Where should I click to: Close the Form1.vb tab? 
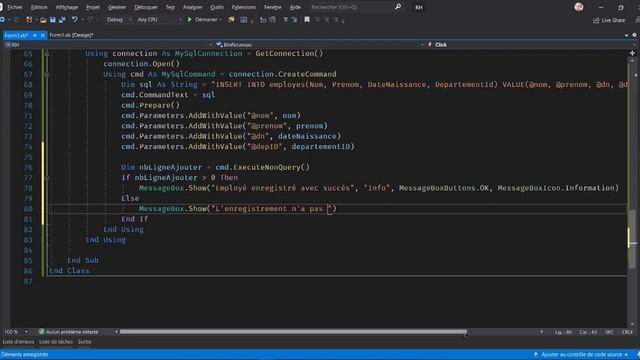click(42, 36)
